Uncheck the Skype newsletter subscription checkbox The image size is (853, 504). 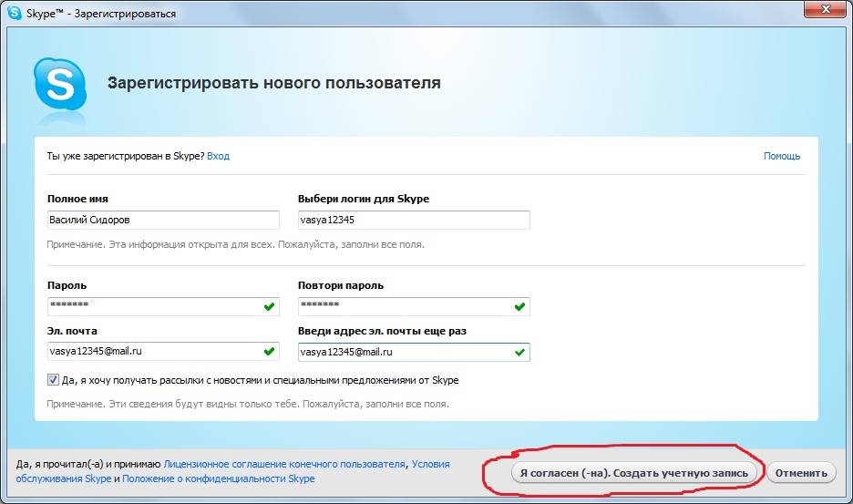(x=53, y=380)
